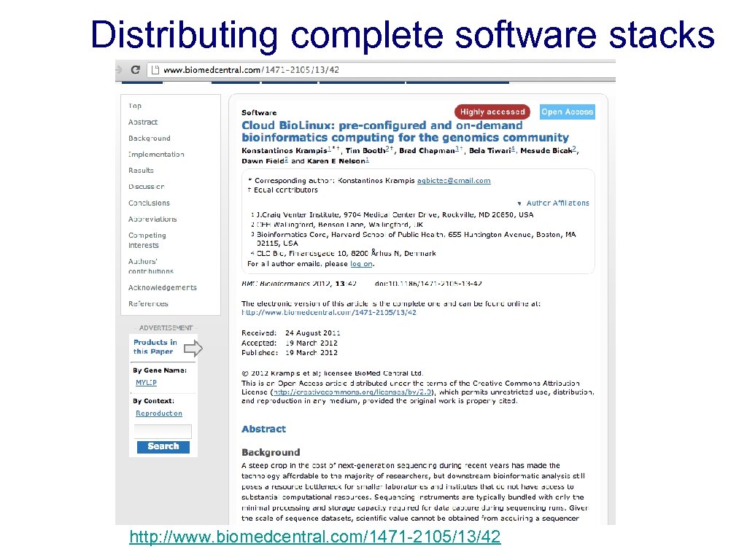This screenshot has width=747, height=560.
Task: Select Results in the sidebar
Action: [141, 170]
